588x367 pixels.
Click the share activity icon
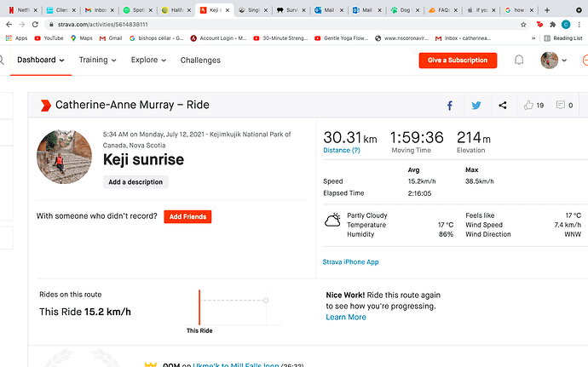(503, 106)
